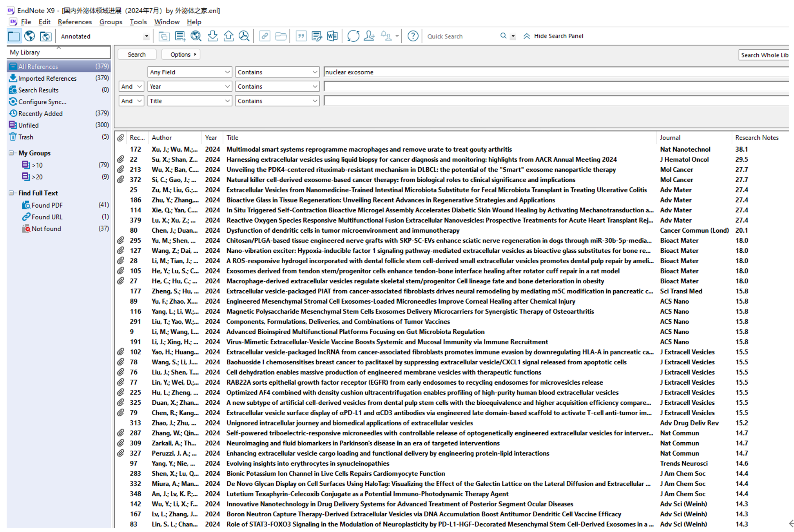Viewport: 794px width, 532px height.
Task: Click Import references down-arrow icon
Action: pyautogui.click(x=212, y=36)
